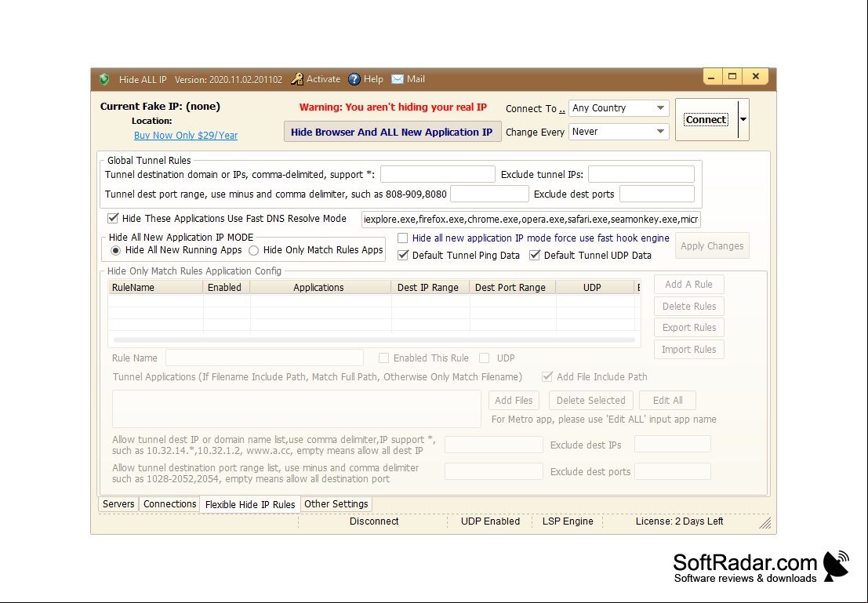Click the Connect button
The image size is (868, 603).
[706, 120]
